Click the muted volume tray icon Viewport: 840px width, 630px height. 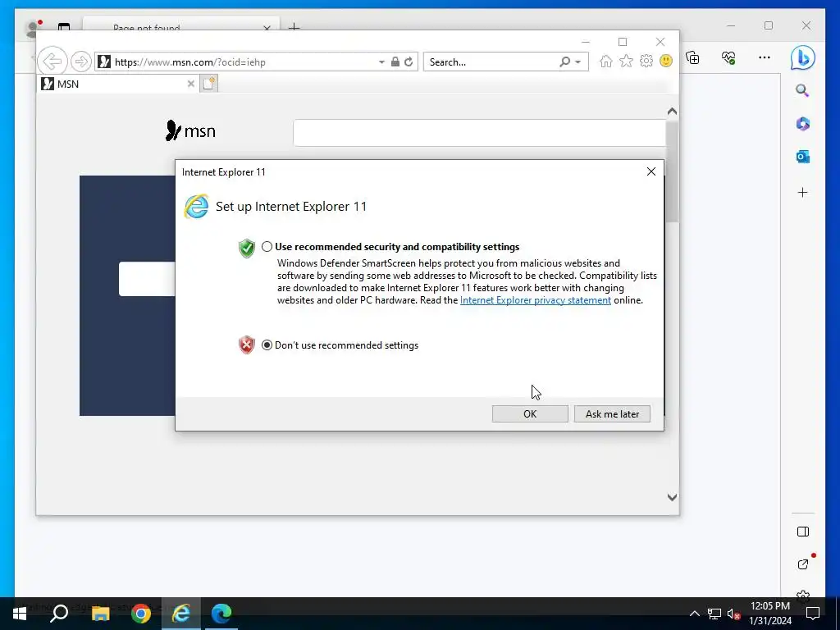tap(733, 614)
